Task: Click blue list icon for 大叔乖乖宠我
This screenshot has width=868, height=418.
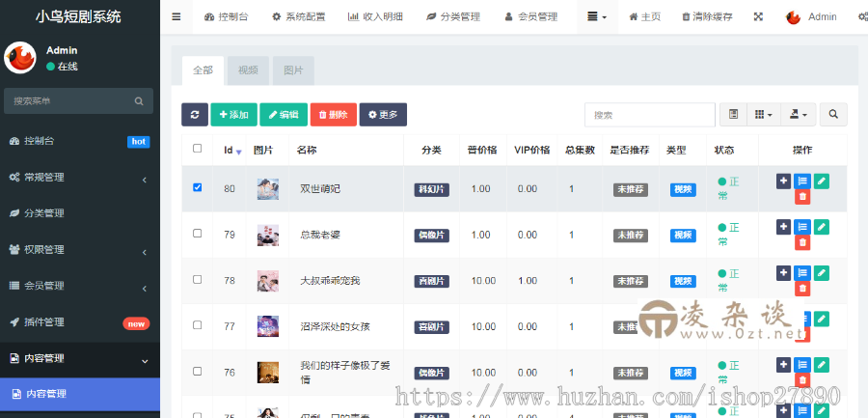Action: pyautogui.click(x=802, y=273)
